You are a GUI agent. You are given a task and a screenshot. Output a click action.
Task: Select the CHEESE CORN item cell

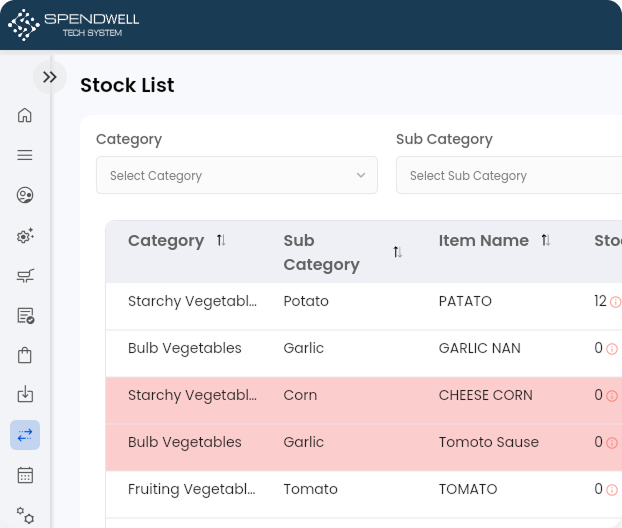point(486,395)
